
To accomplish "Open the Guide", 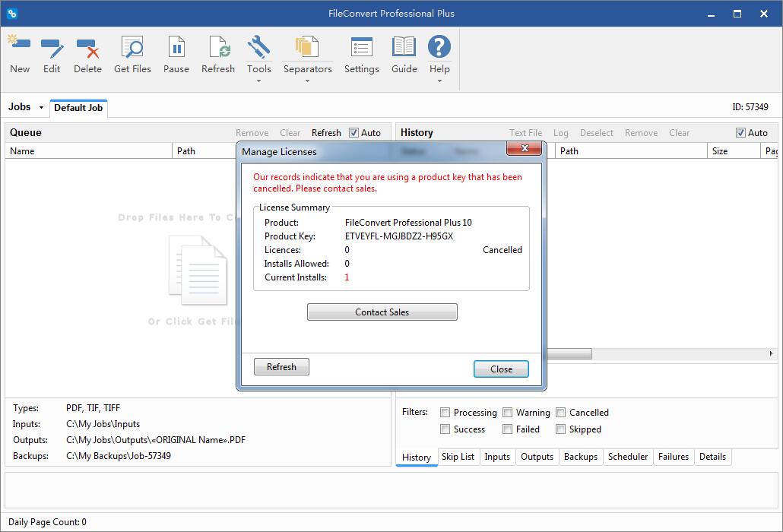I will point(404,53).
